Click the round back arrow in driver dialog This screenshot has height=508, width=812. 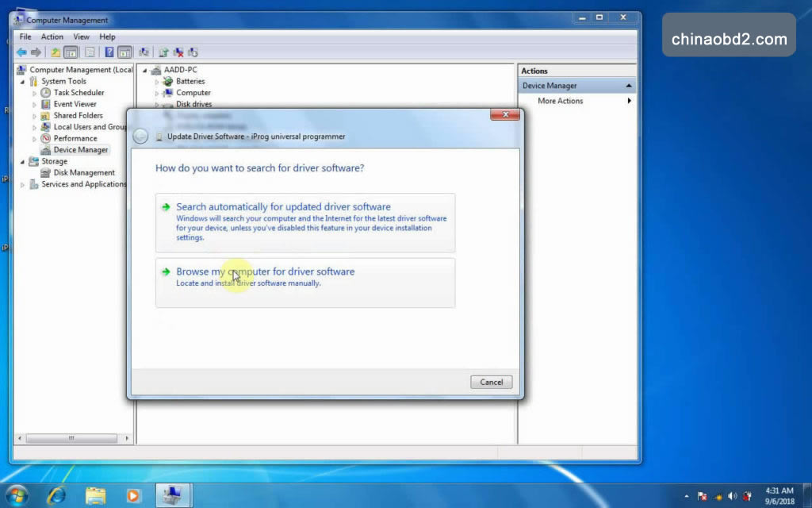(x=140, y=136)
